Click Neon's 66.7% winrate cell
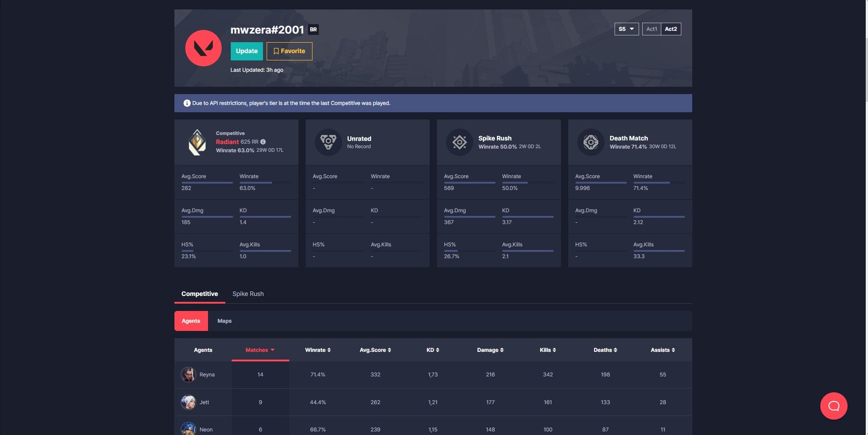Viewport: 868px width, 435px height. (318, 430)
